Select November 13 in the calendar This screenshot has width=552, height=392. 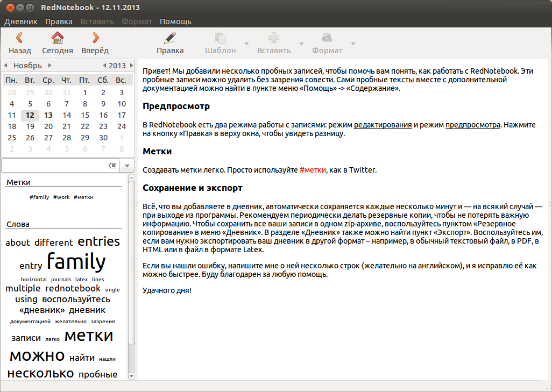[48, 115]
